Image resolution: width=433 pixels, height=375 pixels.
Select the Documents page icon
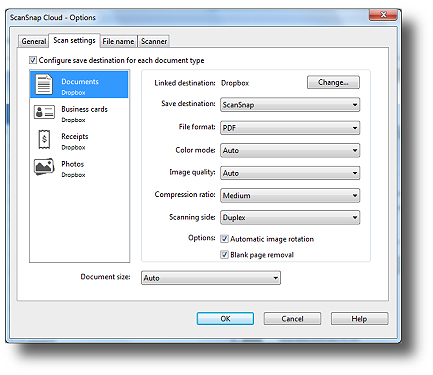pos(44,84)
